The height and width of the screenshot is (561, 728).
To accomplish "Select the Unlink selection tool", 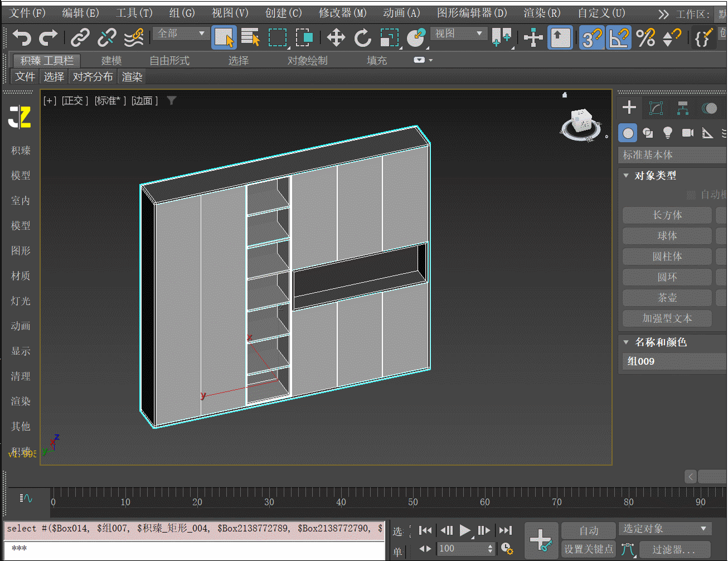I will click(107, 38).
